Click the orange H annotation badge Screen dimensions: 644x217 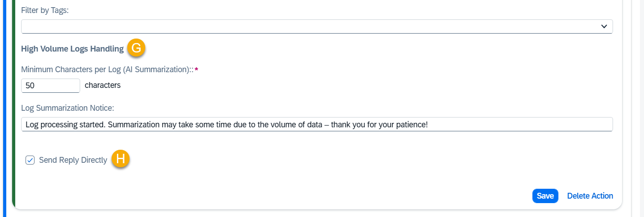point(120,160)
